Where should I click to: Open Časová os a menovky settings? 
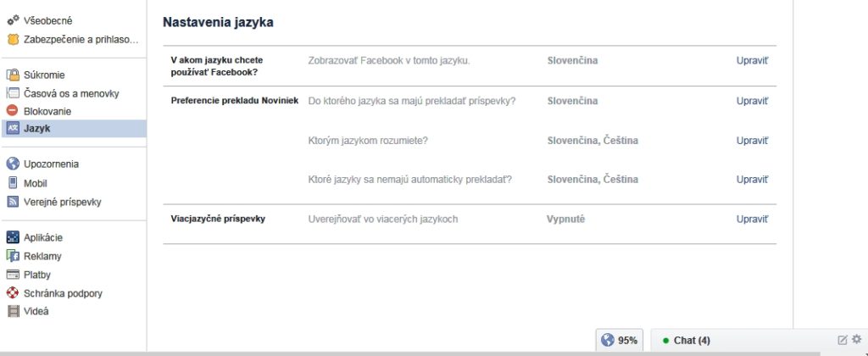coord(70,93)
